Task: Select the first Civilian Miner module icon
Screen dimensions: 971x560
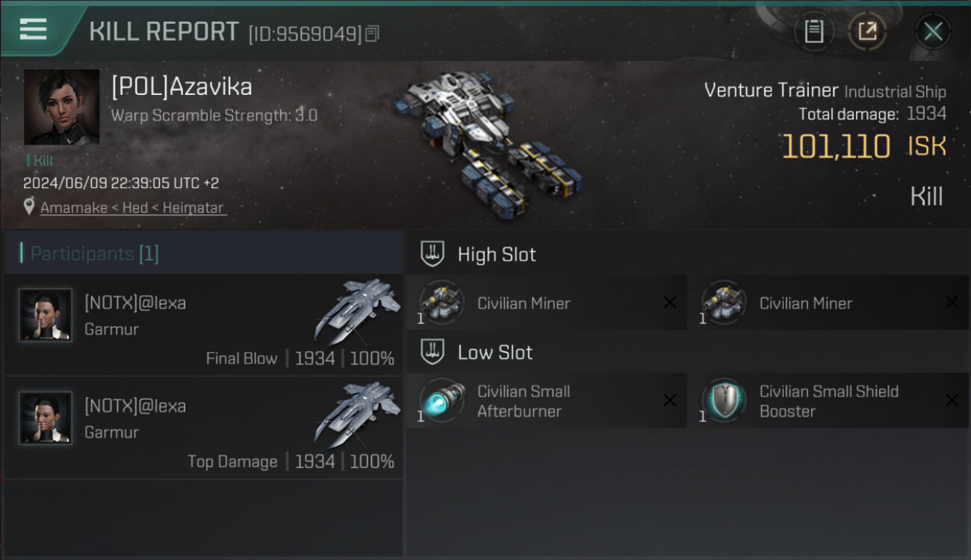Action: tap(441, 302)
